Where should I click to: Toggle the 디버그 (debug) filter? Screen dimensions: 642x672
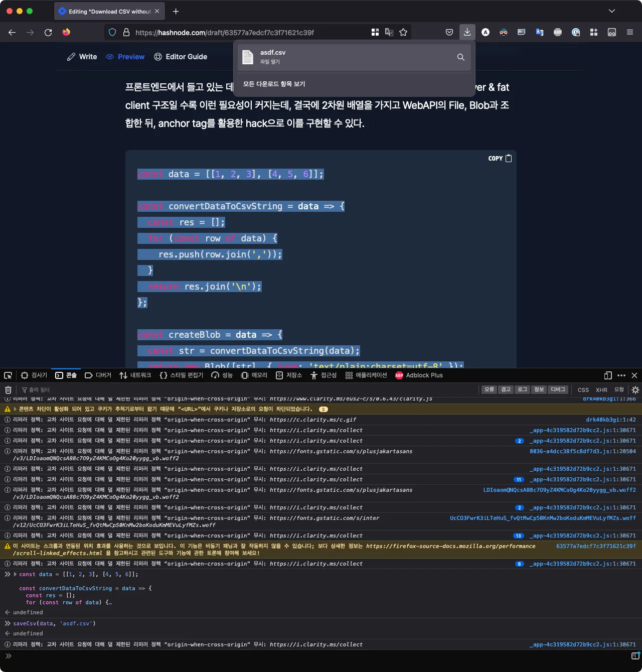click(558, 389)
